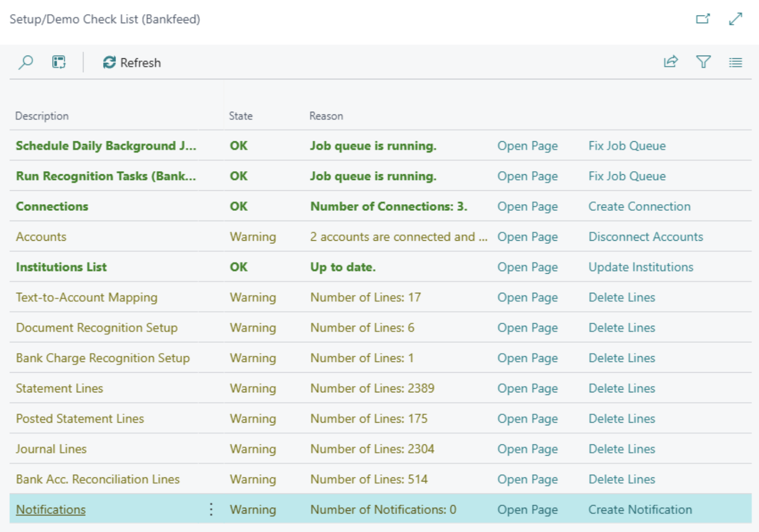Toggle the filter pane funnel icon
The image size is (759, 532).
703,62
